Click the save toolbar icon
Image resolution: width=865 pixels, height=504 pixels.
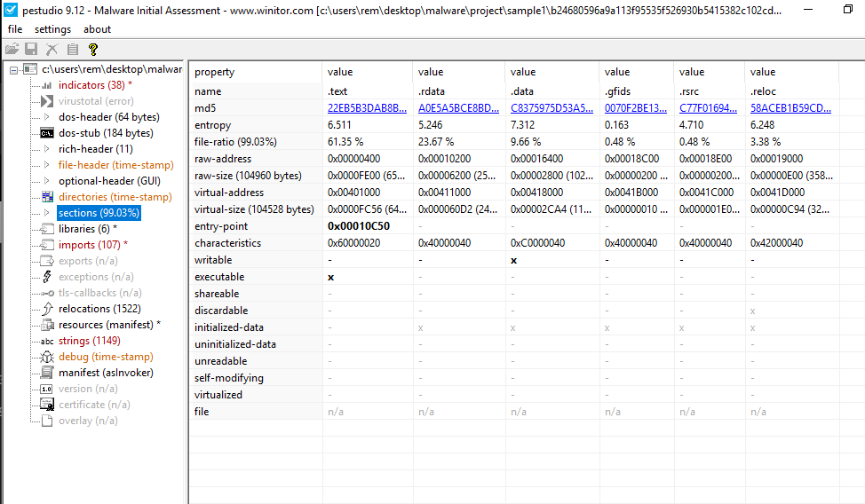pyautogui.click(x=31, y=49)
